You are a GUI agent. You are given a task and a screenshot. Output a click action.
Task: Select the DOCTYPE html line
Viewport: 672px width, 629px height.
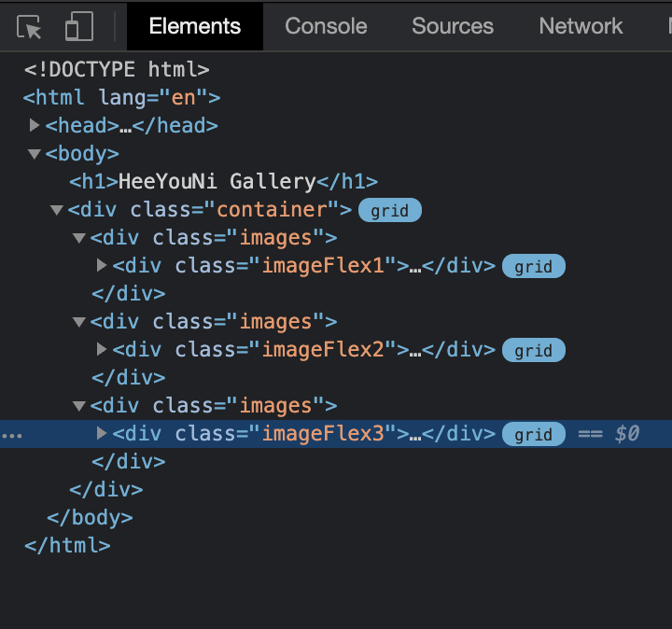click(x=117, y=69)
